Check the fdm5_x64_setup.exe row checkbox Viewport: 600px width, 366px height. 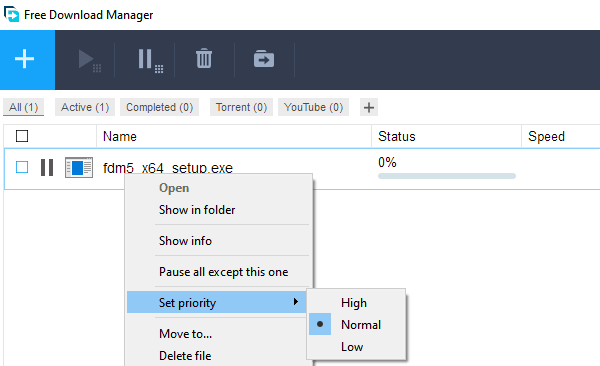coord(22,167)
